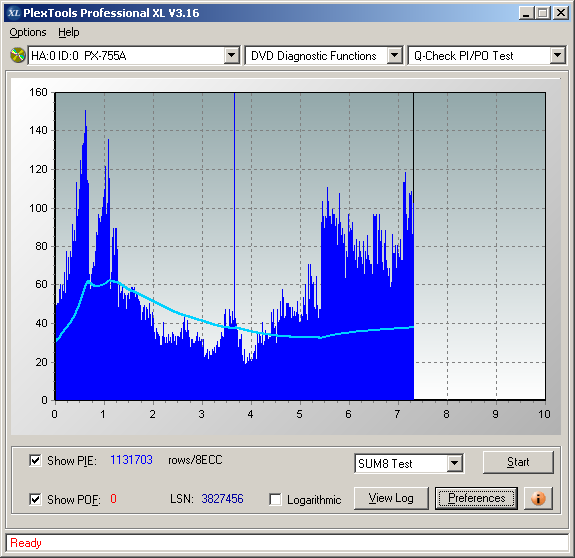Click the XL logo in the title bar
Image resolution: width=575 pixels, height=558 pixels.
pyautogui.click(x=14, y=13)
